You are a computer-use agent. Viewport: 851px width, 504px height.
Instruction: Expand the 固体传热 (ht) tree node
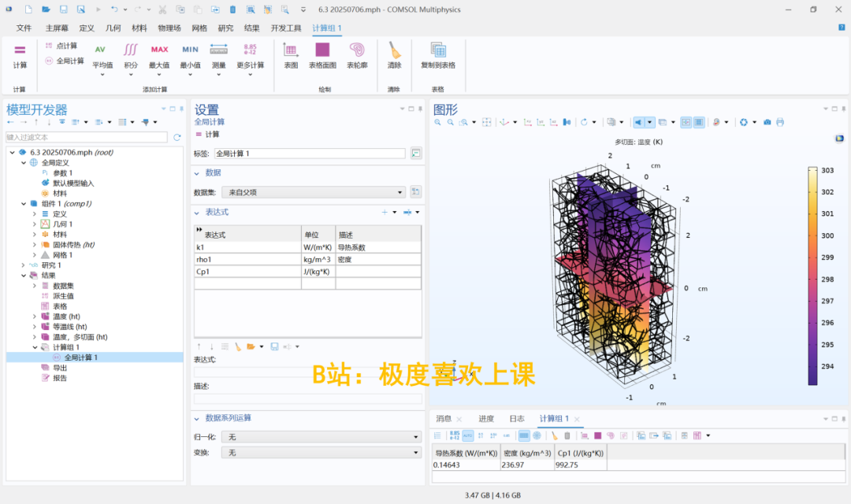pyautogui.click(x=35, y=245)
